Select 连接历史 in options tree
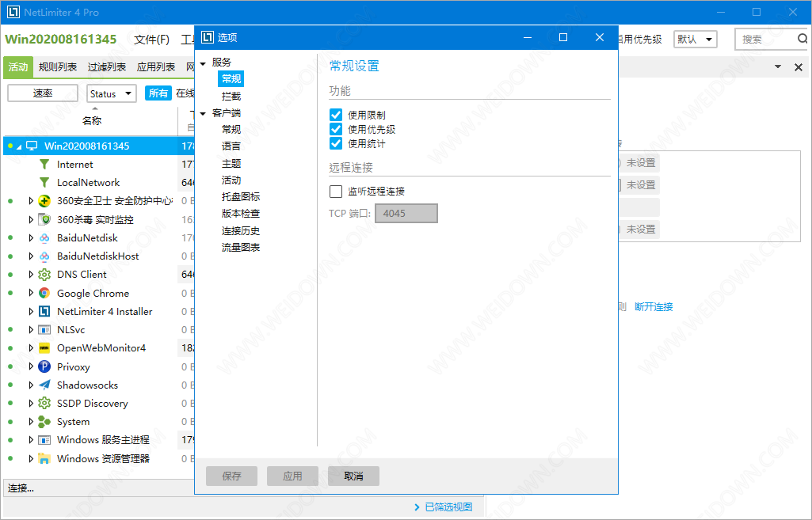812x520 pixels. [x=241, y=231]
